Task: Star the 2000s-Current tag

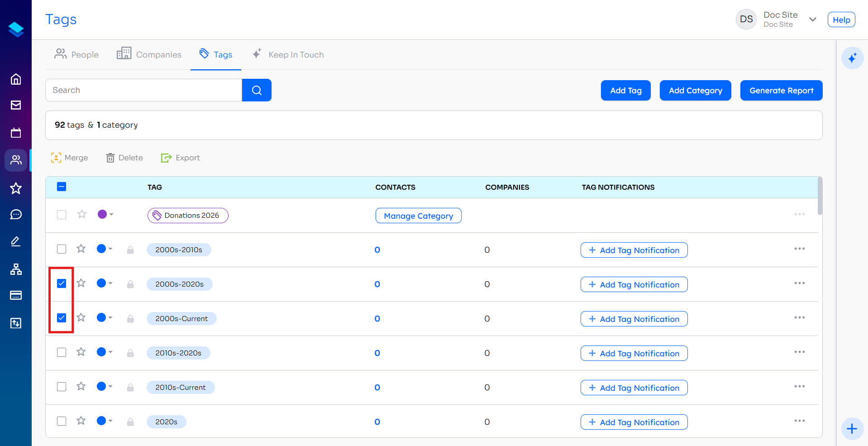Action: (x=81, y=317)
